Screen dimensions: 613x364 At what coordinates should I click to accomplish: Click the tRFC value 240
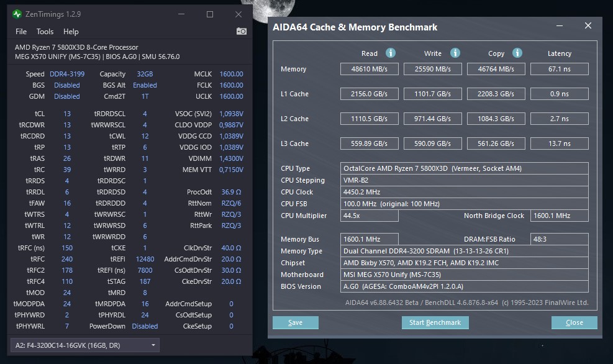pos(67,259)
